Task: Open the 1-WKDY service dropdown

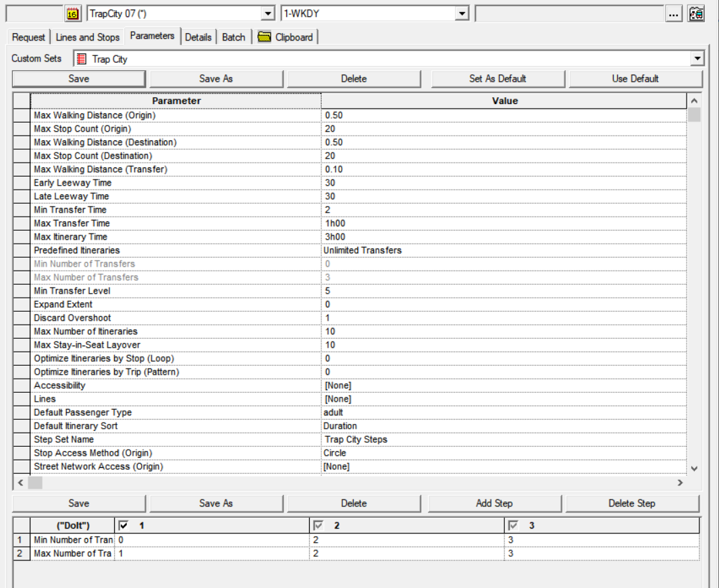Action: point(462,13)
